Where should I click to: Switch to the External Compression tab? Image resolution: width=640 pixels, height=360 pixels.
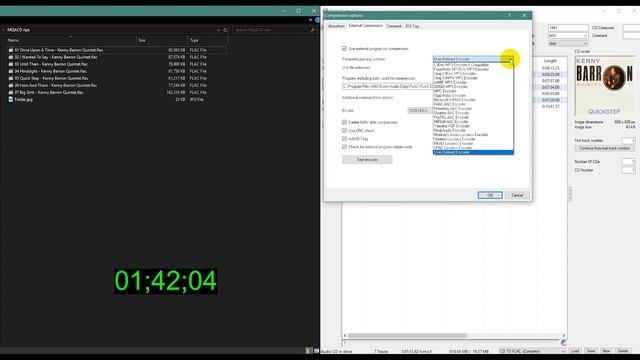point(366,26)
